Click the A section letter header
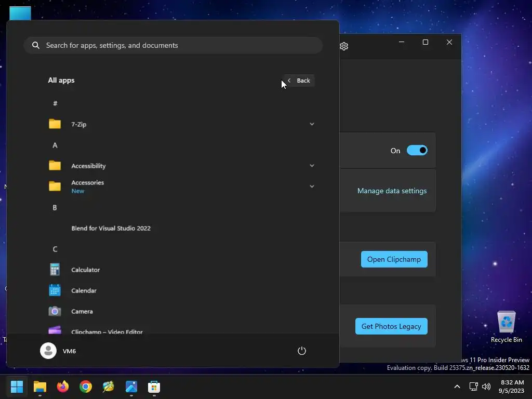532x399 pixels. [55, 145]
